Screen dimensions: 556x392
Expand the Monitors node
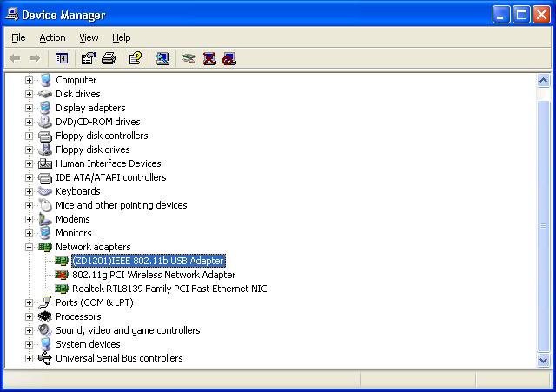click(x=29, y=233)
